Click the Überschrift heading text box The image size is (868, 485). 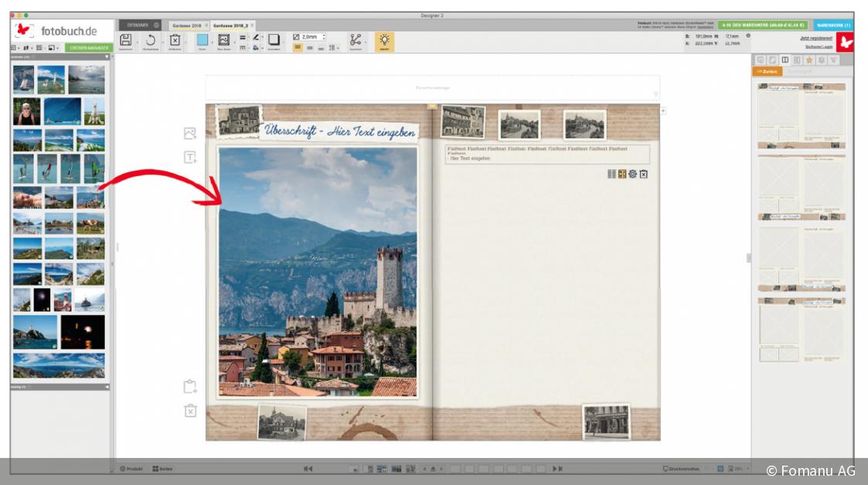click(x=339, y=131)
